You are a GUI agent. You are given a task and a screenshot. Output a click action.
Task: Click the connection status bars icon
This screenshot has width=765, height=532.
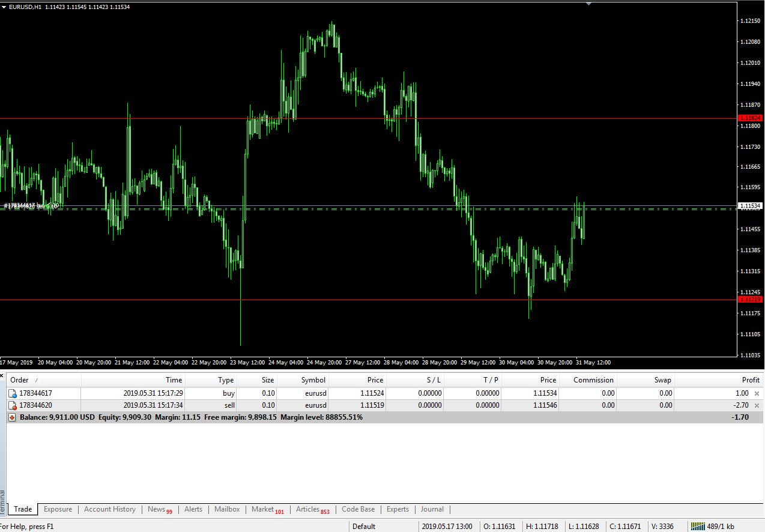point(697,527)
